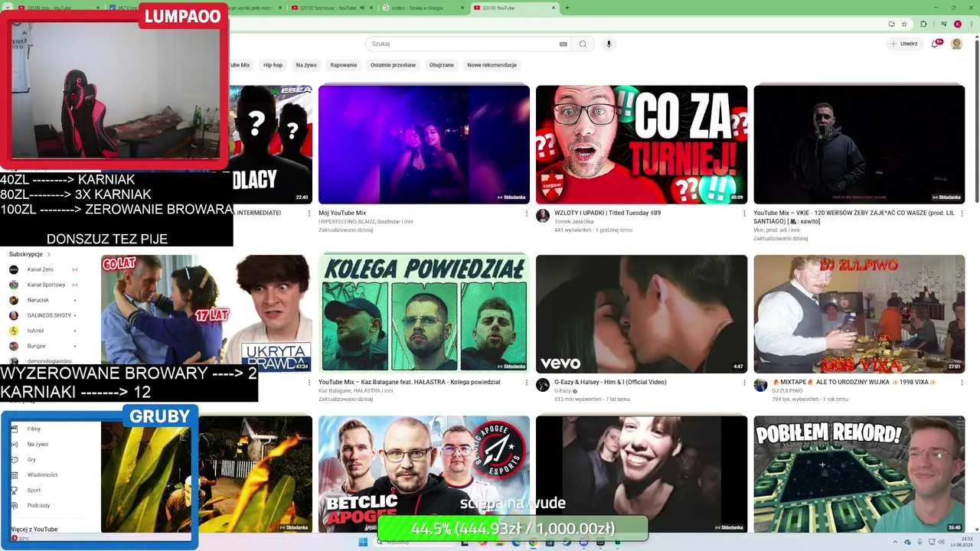
Task: Open DJ ZULPIWO channel avatar
Action: pyautogui.click(x=760, y=385)
